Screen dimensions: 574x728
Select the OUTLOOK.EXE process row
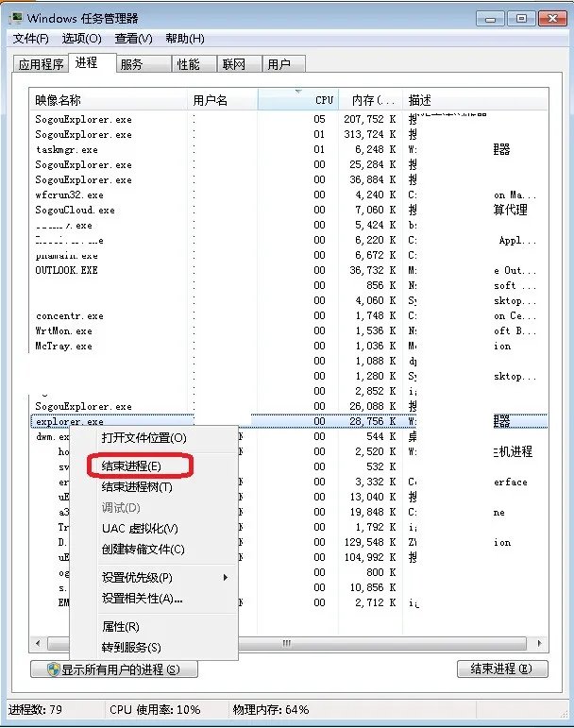point(289,270)
